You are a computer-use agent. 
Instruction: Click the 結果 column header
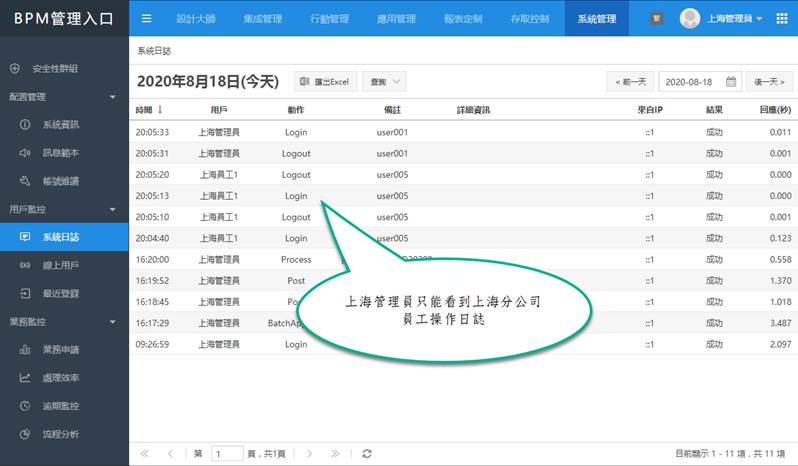click(x=714, y=109)
